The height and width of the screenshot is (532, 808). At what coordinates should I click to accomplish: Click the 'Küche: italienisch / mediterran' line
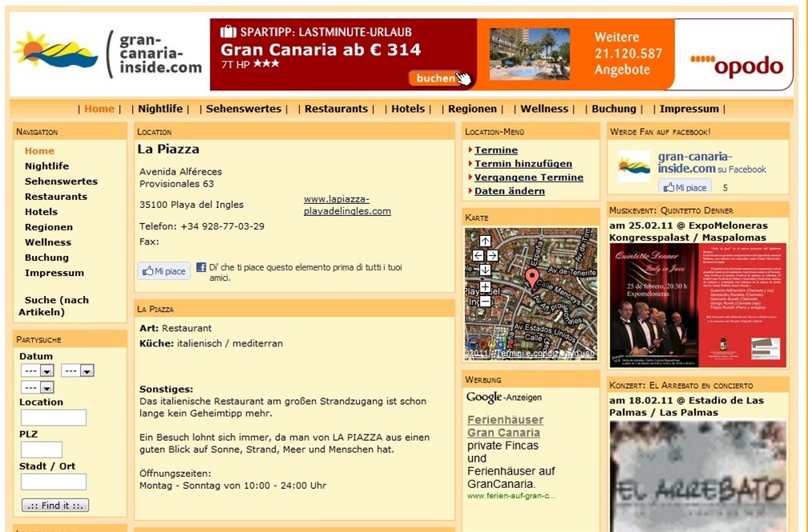tap(211, 343)
